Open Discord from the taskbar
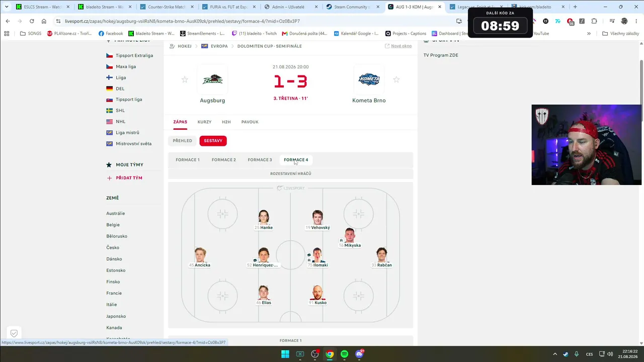 pos(359,354)
